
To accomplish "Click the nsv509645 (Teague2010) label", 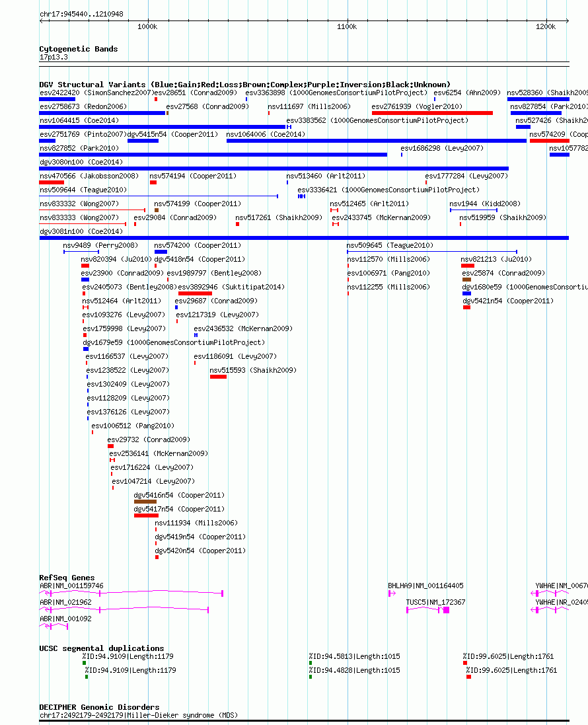I will (390, 245).
